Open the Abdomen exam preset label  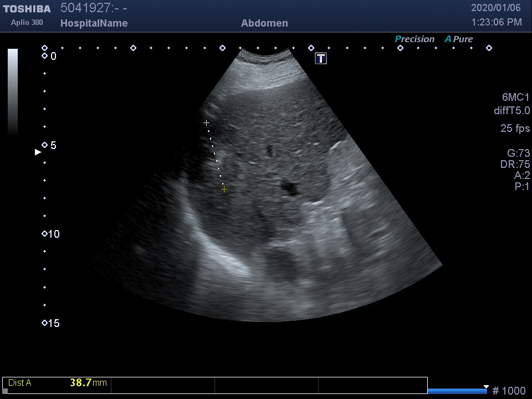(x=264, y=23)
